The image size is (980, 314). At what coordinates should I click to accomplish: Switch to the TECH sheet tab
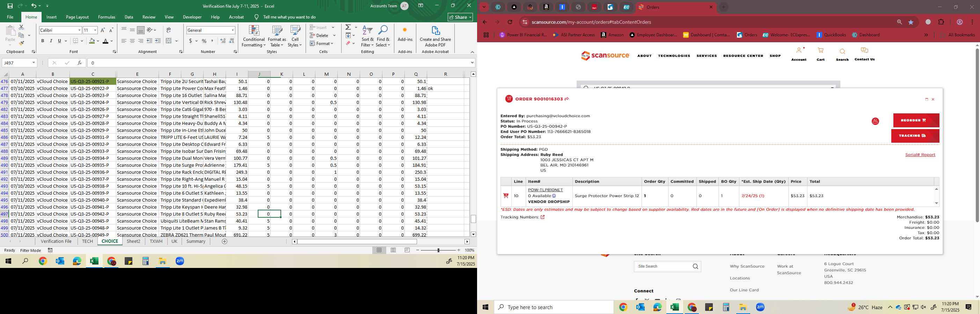87,241
